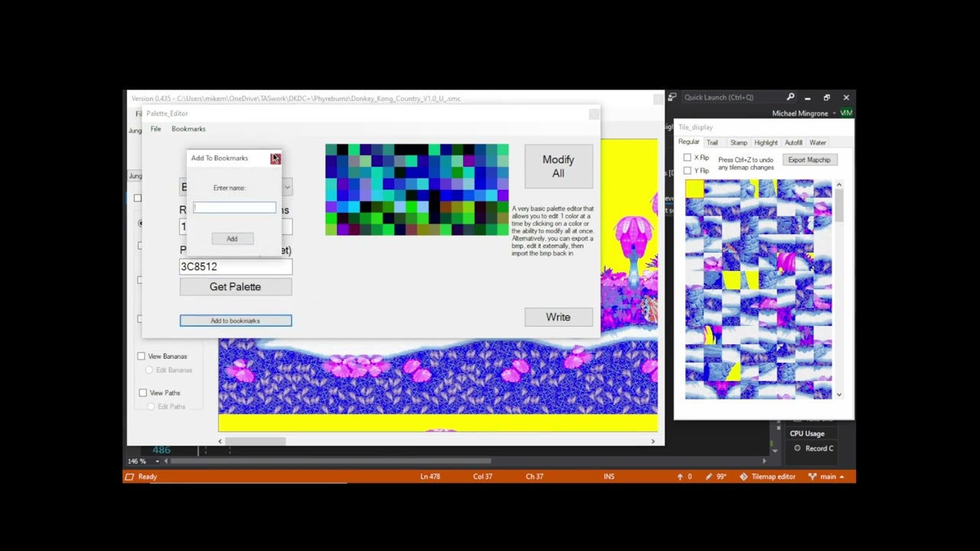The width and height of the screenshot is (980, 551).
Task: Enable the X Flip checkbox
Action: click(x=687, y=158)
